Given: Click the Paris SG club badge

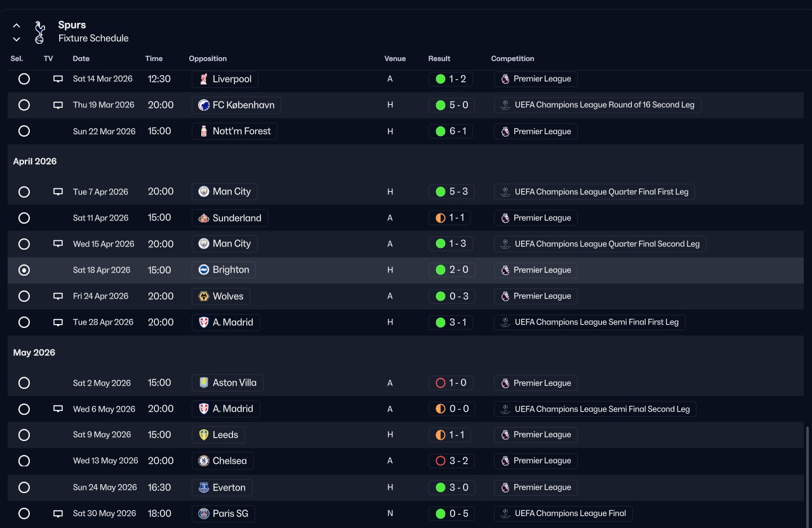Looking at the screenshot, I should (204, 513).
